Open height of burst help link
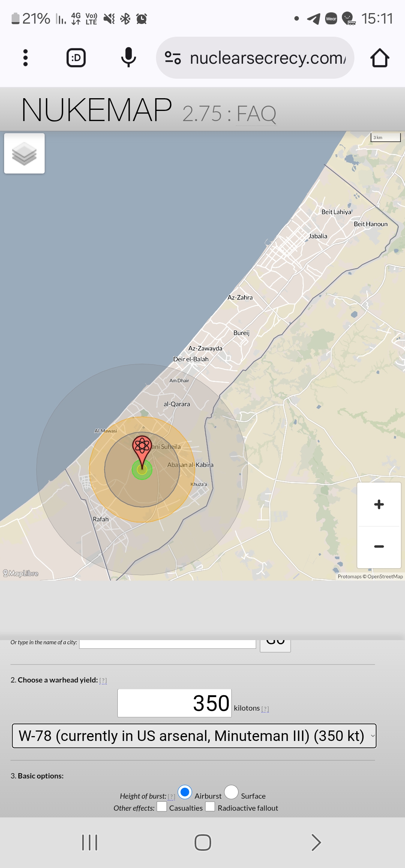The height and width of the screenshot is (868, 405). (x=171, y=796)
